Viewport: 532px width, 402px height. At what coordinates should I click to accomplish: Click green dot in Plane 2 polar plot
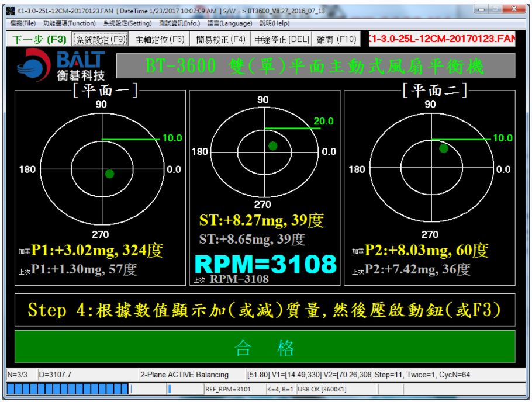pyautogui.click(x=444, y=148)
